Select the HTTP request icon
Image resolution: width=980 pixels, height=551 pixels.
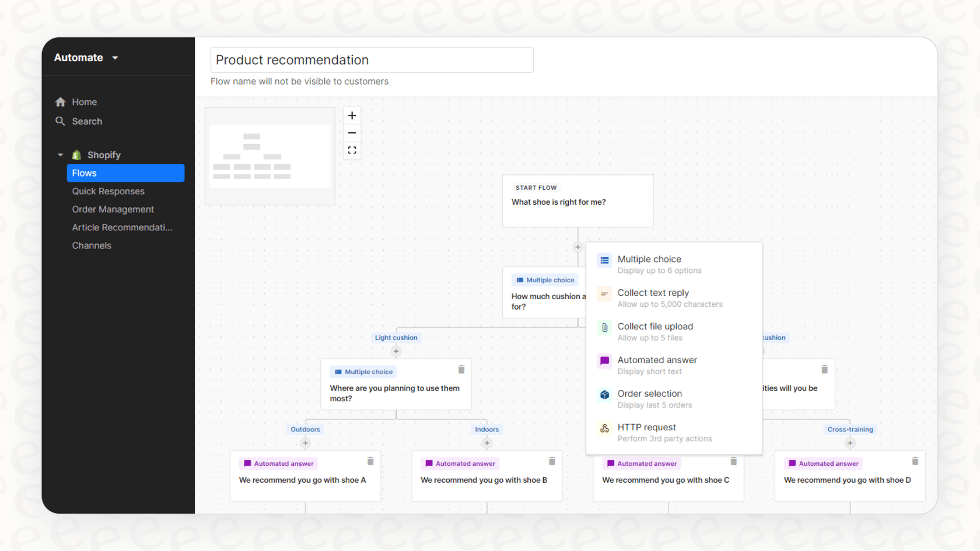click(604, 428)
